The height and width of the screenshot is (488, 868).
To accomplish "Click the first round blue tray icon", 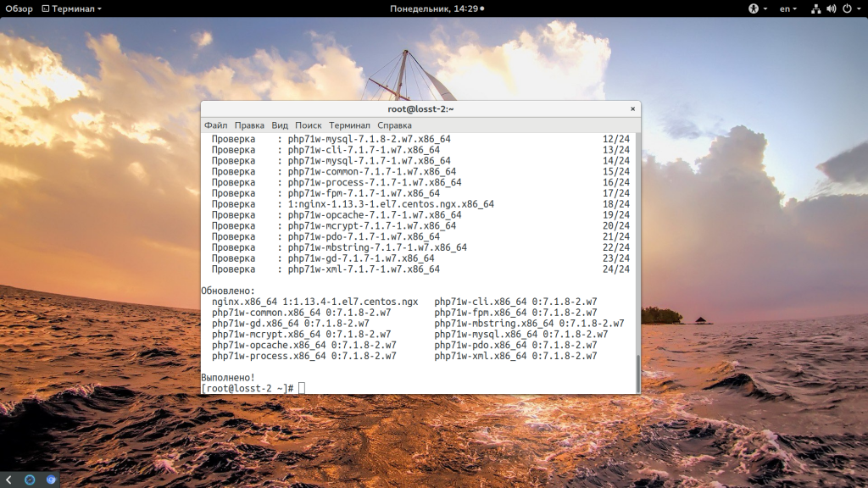I will coord(30,480).
